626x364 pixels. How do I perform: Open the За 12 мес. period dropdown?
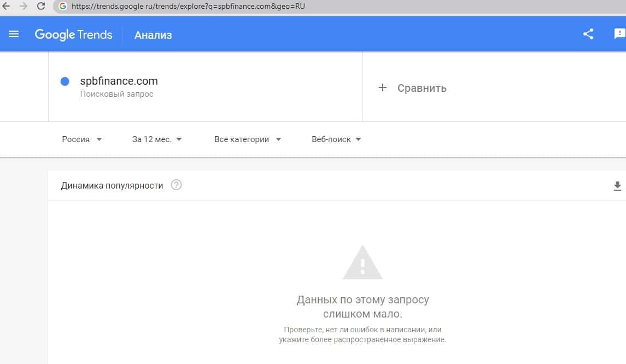tap(157, 139)
